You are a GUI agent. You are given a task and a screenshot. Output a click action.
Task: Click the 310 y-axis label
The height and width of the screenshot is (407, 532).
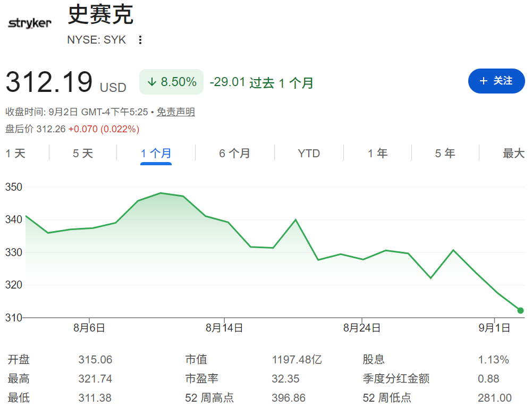pos(14,318)
